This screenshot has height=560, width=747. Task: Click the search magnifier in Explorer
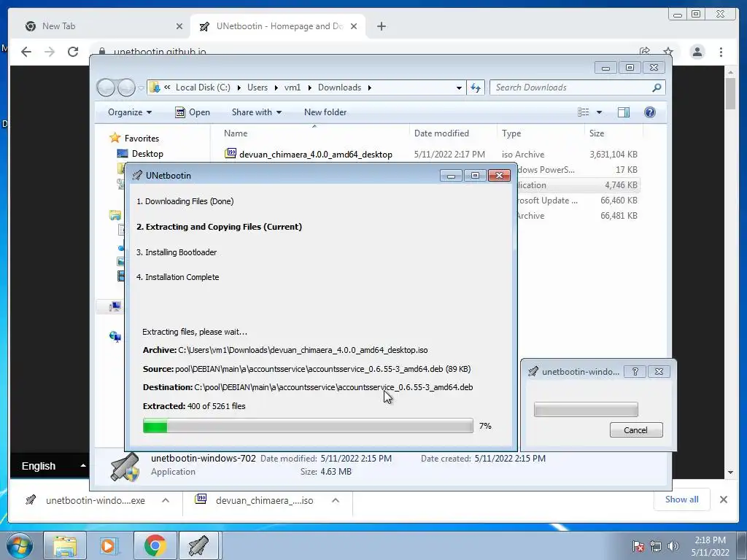[x=657, y=87]
